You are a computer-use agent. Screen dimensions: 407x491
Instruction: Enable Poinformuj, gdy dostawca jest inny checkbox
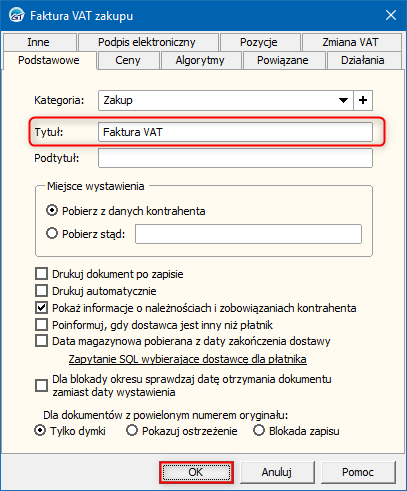(x=41, y=324)
